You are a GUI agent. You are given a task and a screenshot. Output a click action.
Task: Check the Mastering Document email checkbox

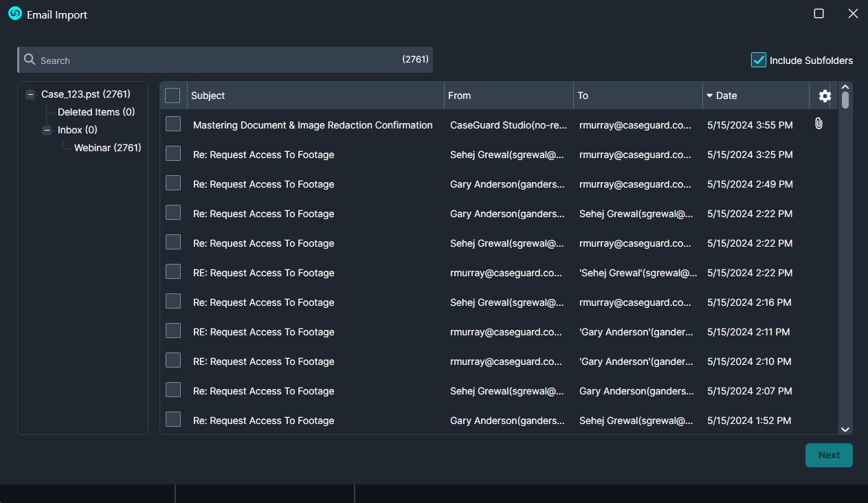click(173, 124)
